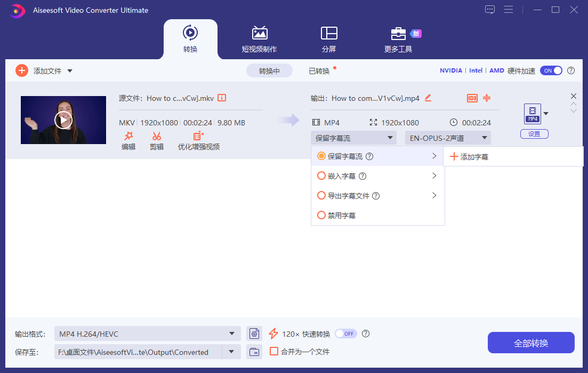
Task: Click the source file info icon
Action: point(222,98)
